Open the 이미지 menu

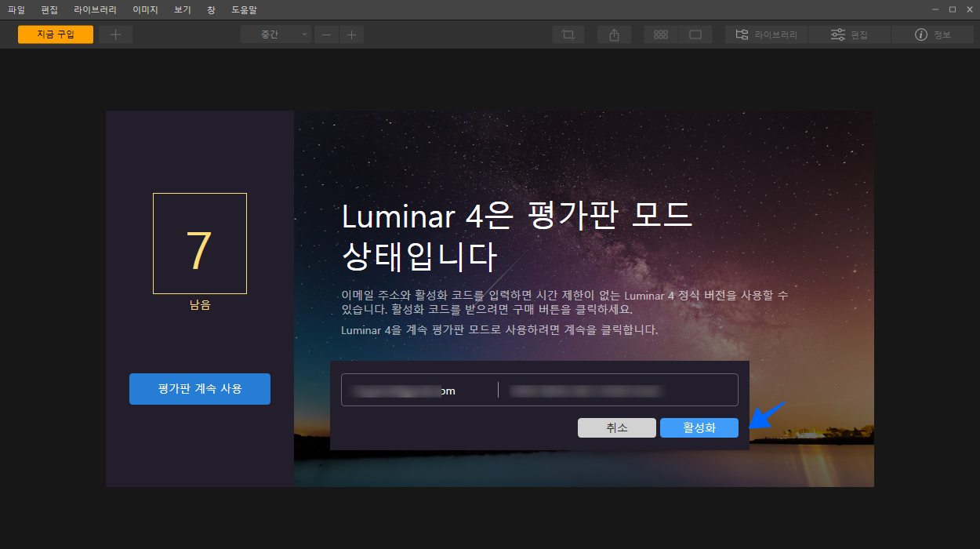click(145, 10)
